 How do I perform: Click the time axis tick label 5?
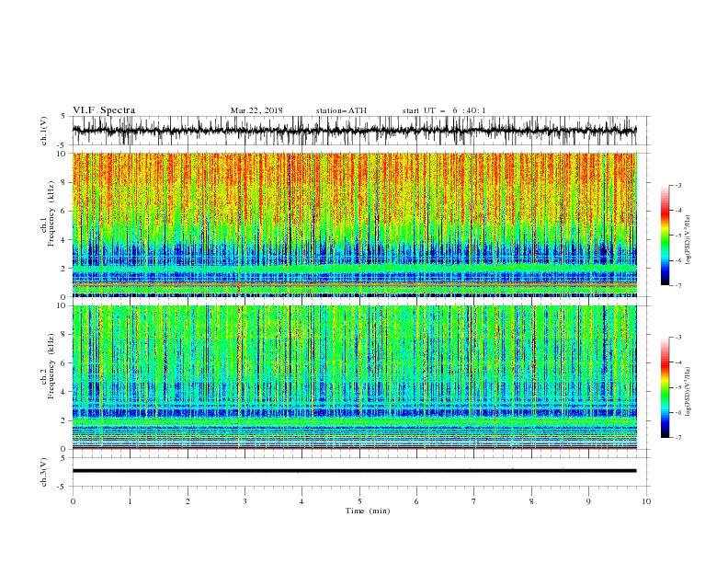click(359, 501)
